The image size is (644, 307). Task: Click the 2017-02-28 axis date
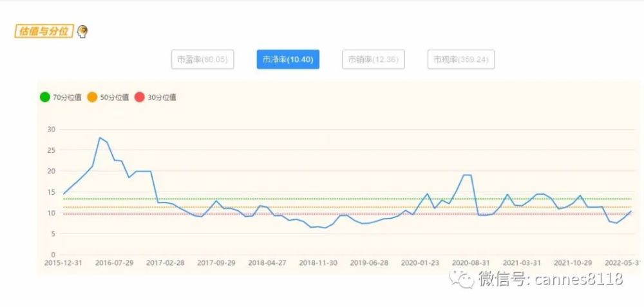[x=165, y=262]
